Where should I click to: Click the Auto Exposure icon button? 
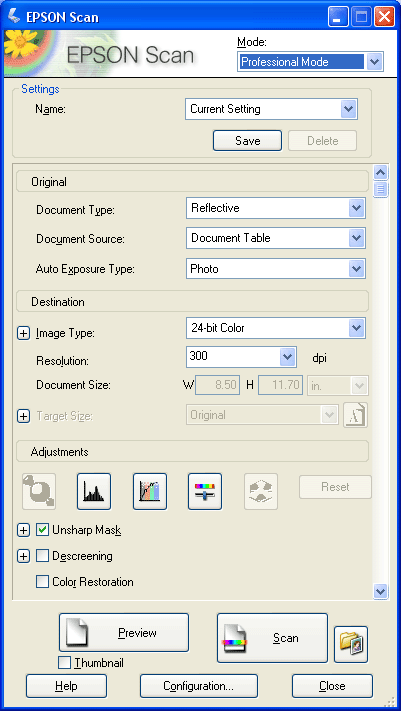(39, 492)
